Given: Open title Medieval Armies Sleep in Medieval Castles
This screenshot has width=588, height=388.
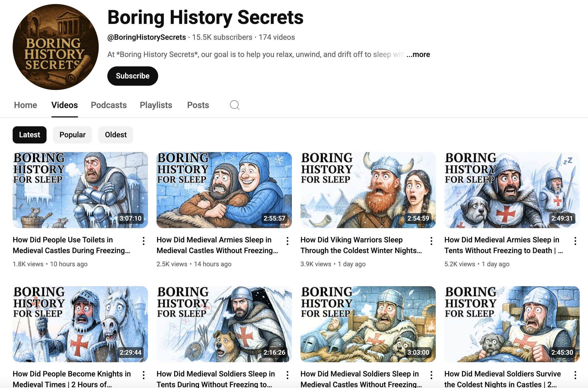Looking at the screenshot, I should (x=217, y=245).
